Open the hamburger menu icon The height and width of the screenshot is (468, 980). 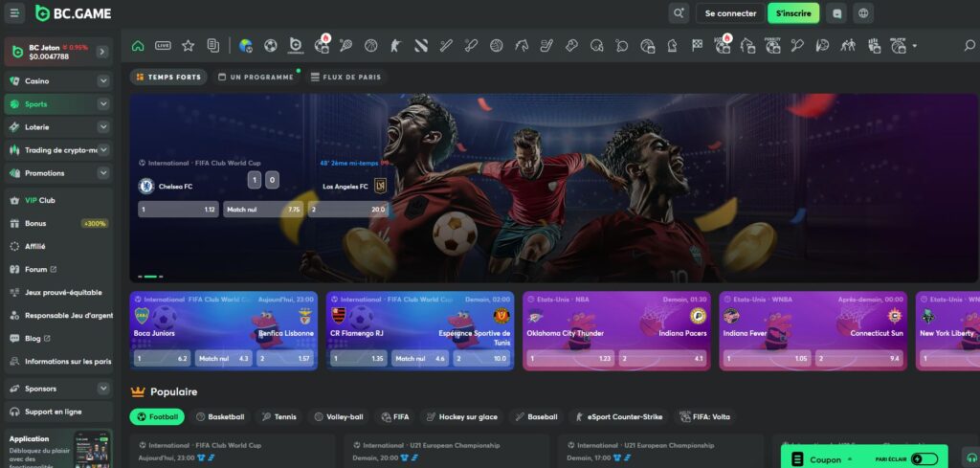14,12
